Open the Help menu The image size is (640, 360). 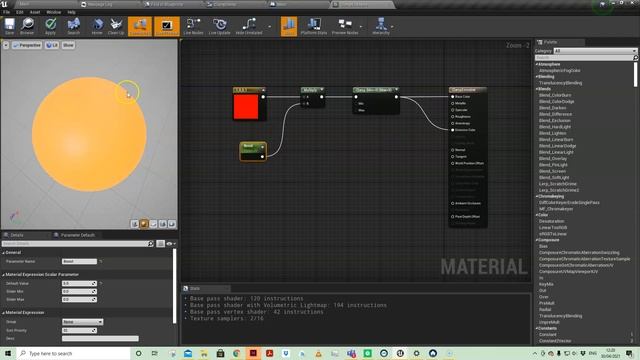coord(71,12)
